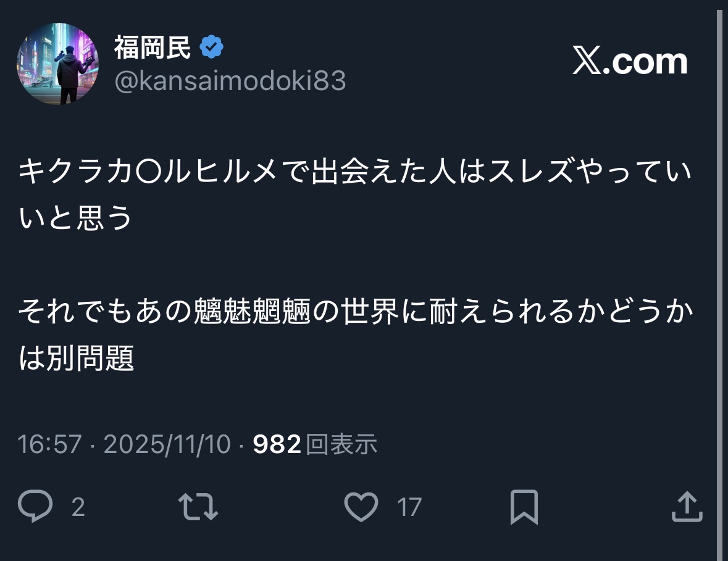Like the tweet with the heart icon
Screen dimensions: 728x561
point(361,507)
